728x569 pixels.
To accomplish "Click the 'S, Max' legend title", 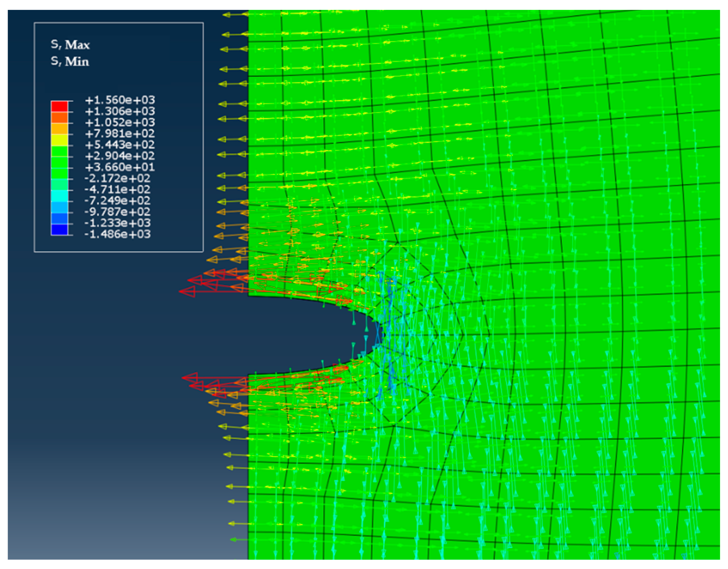I will (70, 45).
